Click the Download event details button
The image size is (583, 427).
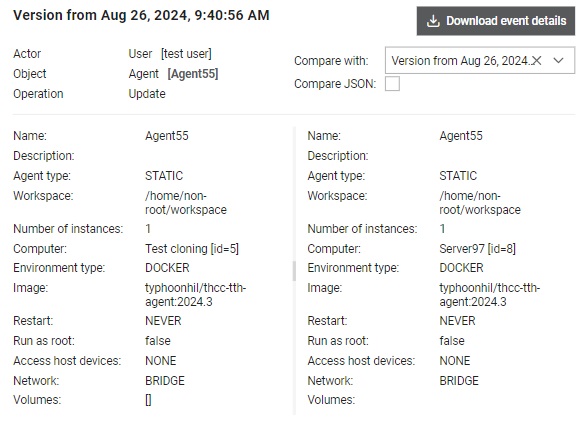tap(496, 21)
